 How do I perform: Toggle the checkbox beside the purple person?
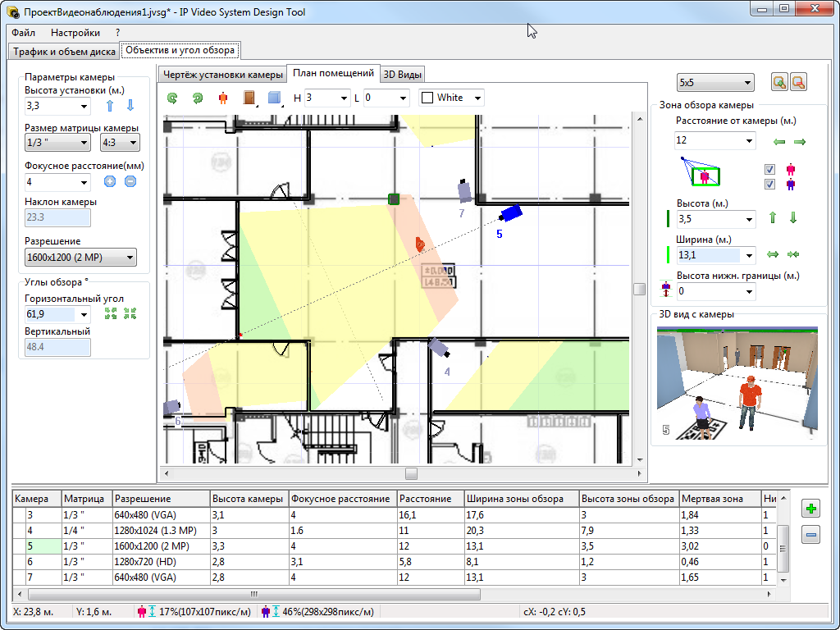tap(769, 185)
